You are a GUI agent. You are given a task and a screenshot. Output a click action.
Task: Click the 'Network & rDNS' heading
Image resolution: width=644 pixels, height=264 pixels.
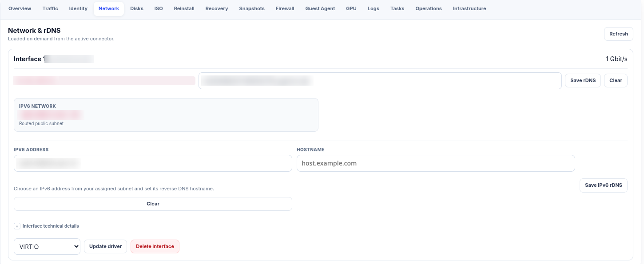tap(34, 31)
